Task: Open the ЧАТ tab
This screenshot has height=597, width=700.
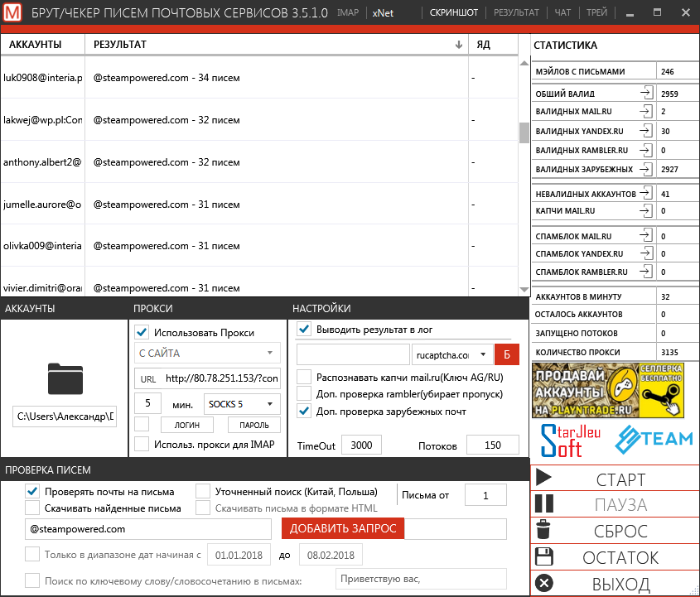Action: tap(564, 13)
